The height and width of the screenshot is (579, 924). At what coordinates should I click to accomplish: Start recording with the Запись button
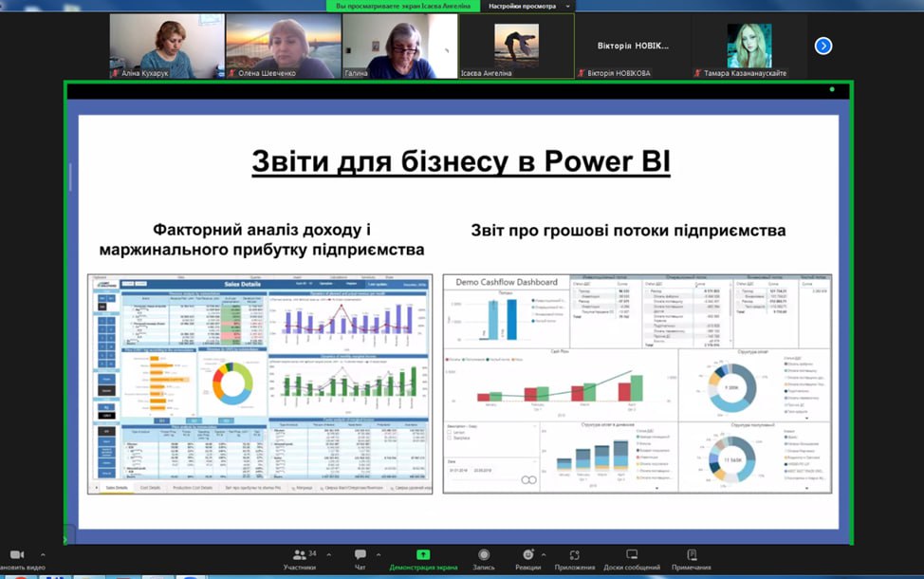tap(483, 560)
